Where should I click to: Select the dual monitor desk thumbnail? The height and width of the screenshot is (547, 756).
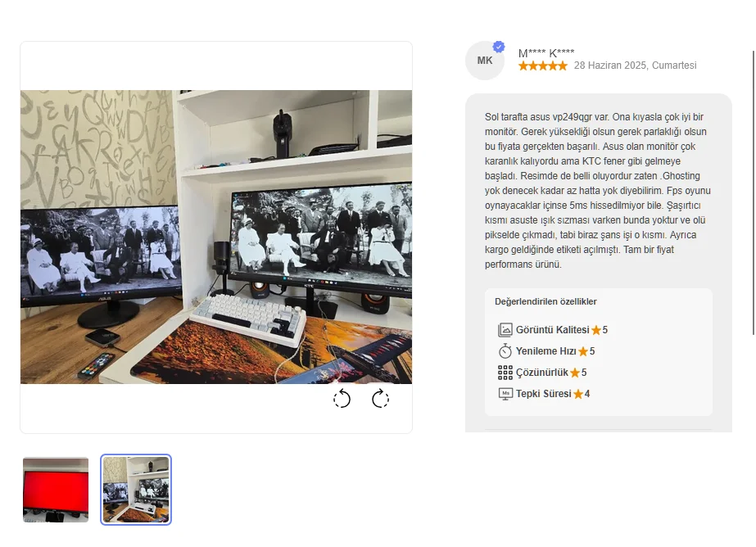(x=136, y=490)
